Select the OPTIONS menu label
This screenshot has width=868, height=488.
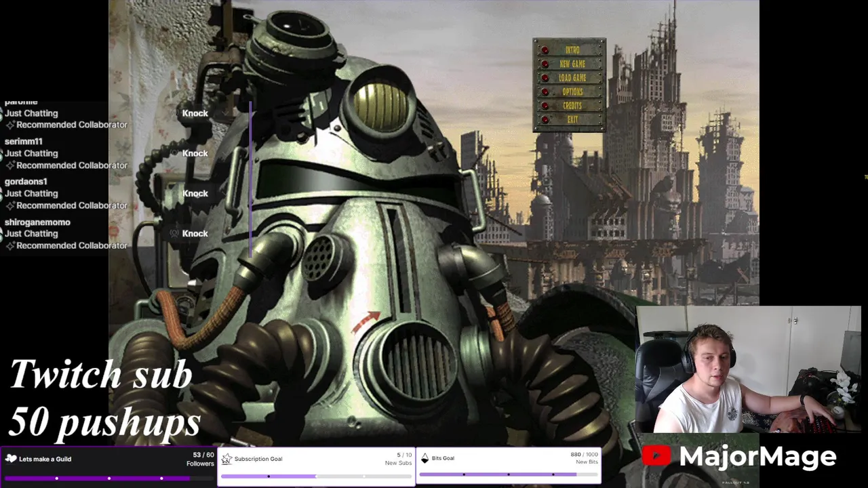tap(572, 91)
